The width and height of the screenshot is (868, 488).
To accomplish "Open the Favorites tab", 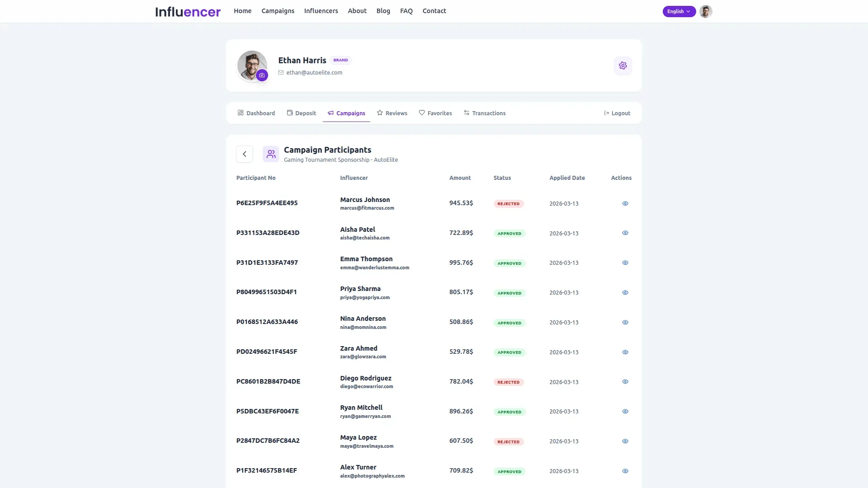I will pos(435,113).
